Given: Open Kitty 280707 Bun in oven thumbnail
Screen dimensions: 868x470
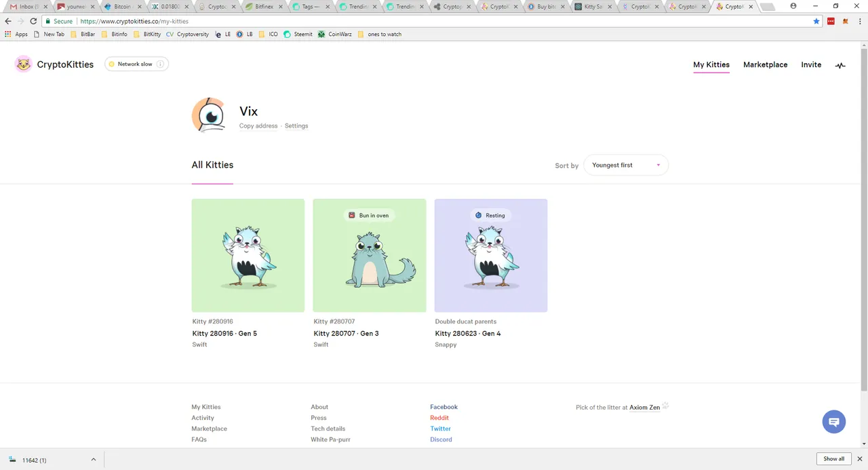Looking at the screenshot, I should point(370,256).
